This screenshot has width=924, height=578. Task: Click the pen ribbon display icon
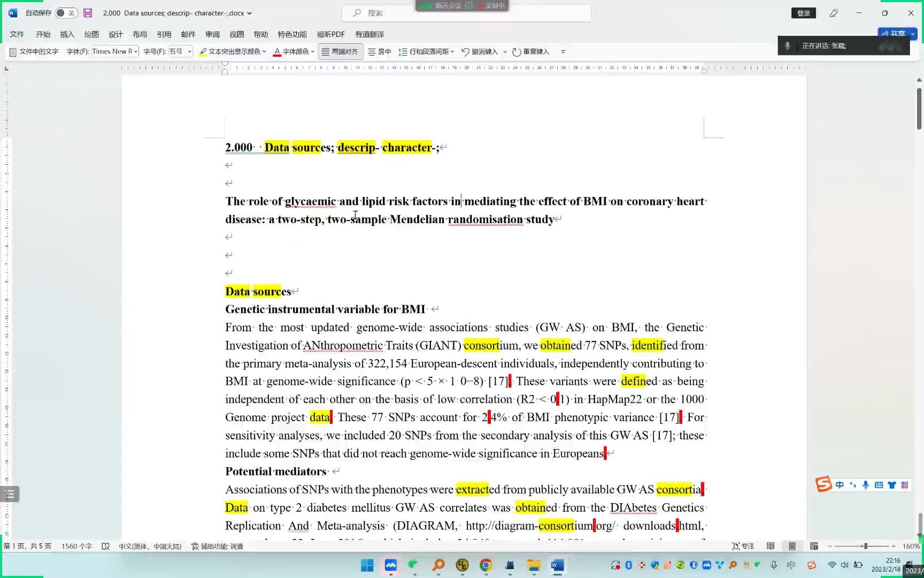[x=834, y=13]
